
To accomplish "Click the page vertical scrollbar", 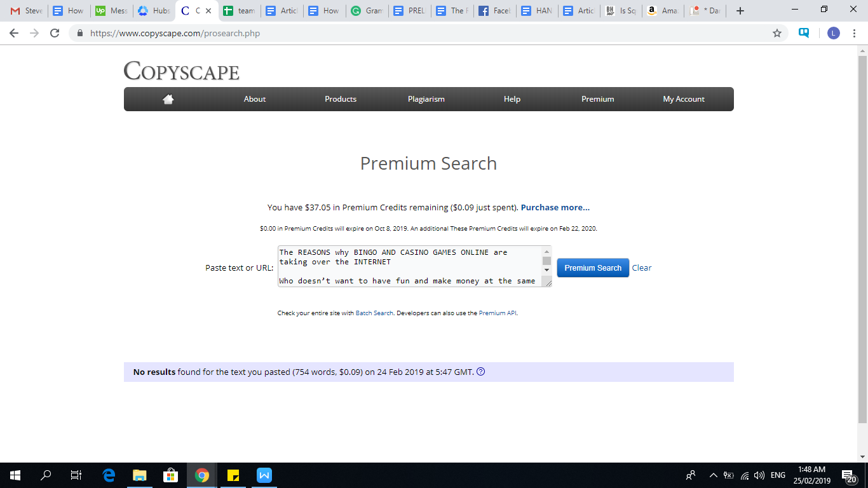I will (x=862, y=239).
